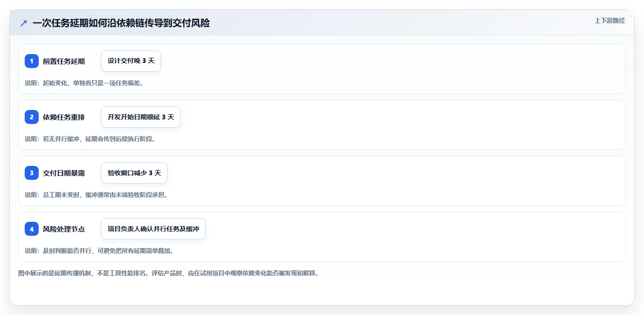Click the title 一次任务延期如何沿依赖链传导到交付风险
644x315 pixels.
tap(121, 23)
